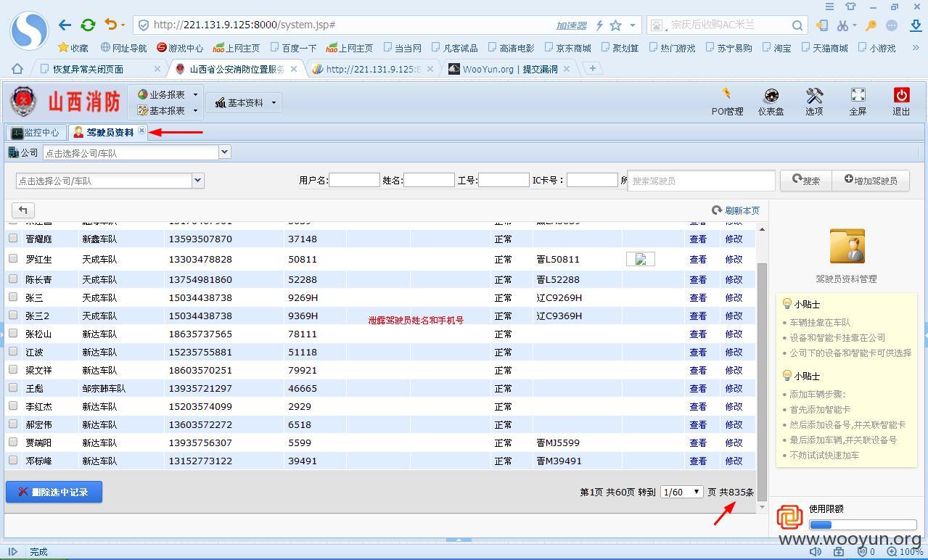
Task: Switch to the 监控中心 tab
Action: pos(36,133)
